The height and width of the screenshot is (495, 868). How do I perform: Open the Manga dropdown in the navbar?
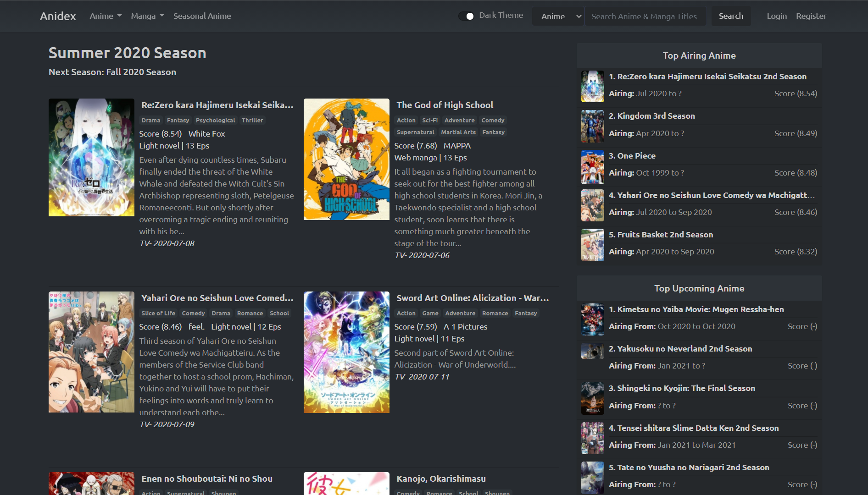pyautogui.click(x=147, y=16)
